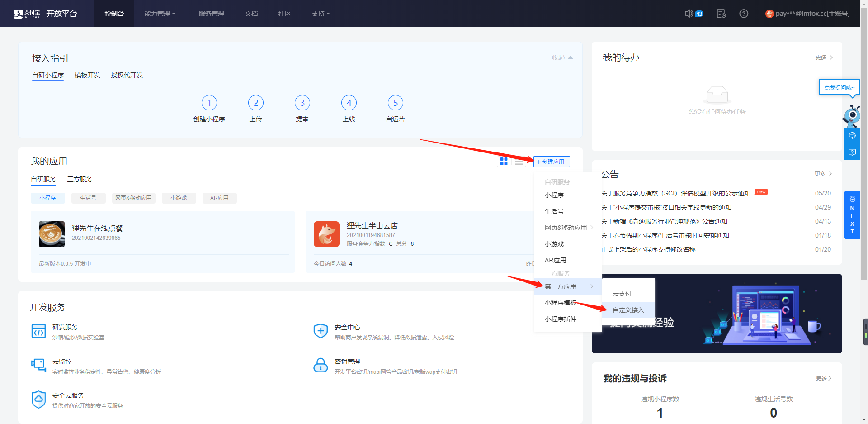Click the 点我提问哦 speech bubble
The height and width of the screenshot is (424, 868).
click(x=840, y=87)
